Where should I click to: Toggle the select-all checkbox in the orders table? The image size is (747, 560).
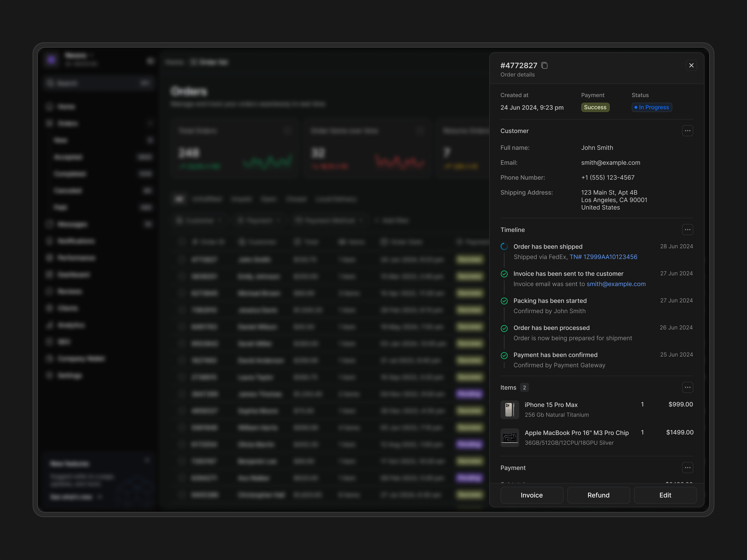click(181, 242)
